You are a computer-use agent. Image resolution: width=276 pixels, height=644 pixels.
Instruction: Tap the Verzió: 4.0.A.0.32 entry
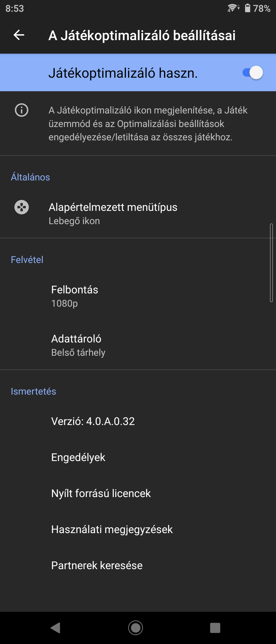(x=93, y=421)
